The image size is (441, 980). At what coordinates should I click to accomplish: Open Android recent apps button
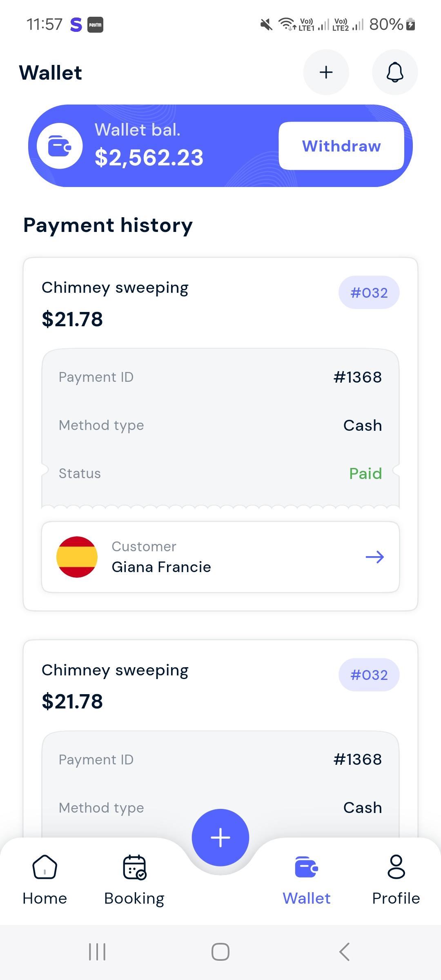[97, 952]
